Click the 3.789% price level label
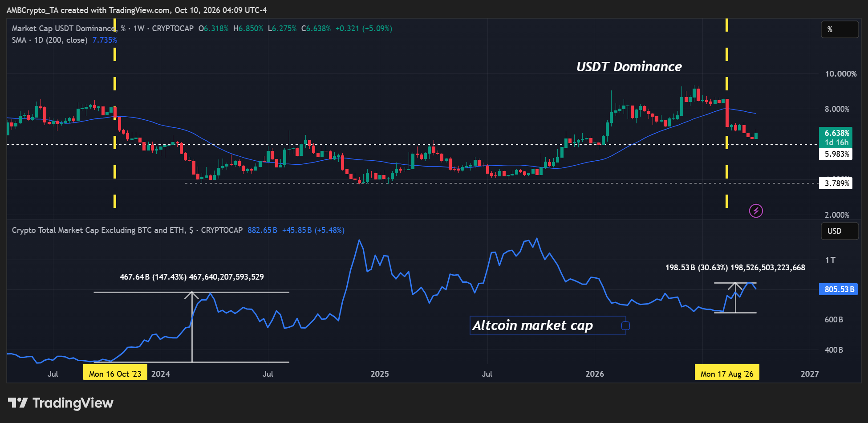 [836, 183]
